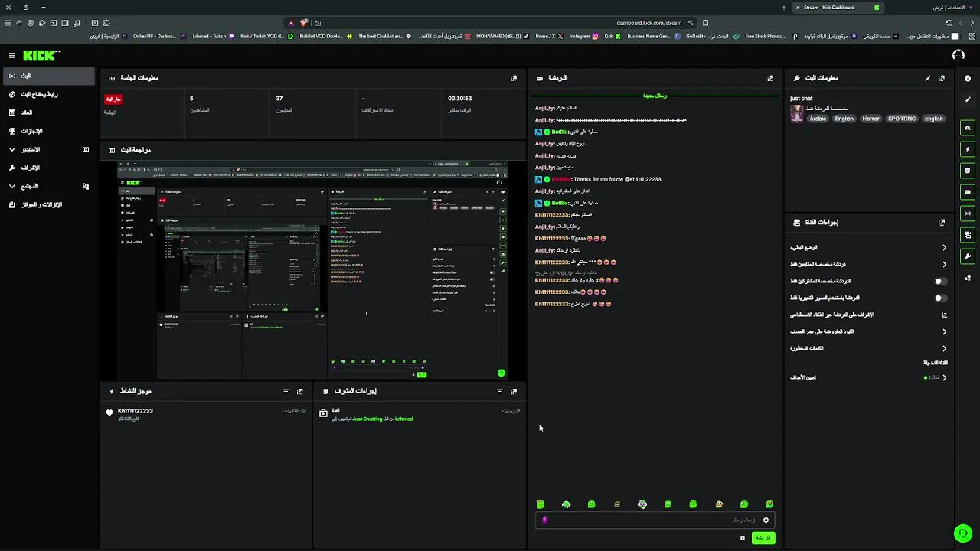The width and height of the screenshot is (980, 551).
Task: Edit stream info with the panel pencil icon
Action: [928, 78]
